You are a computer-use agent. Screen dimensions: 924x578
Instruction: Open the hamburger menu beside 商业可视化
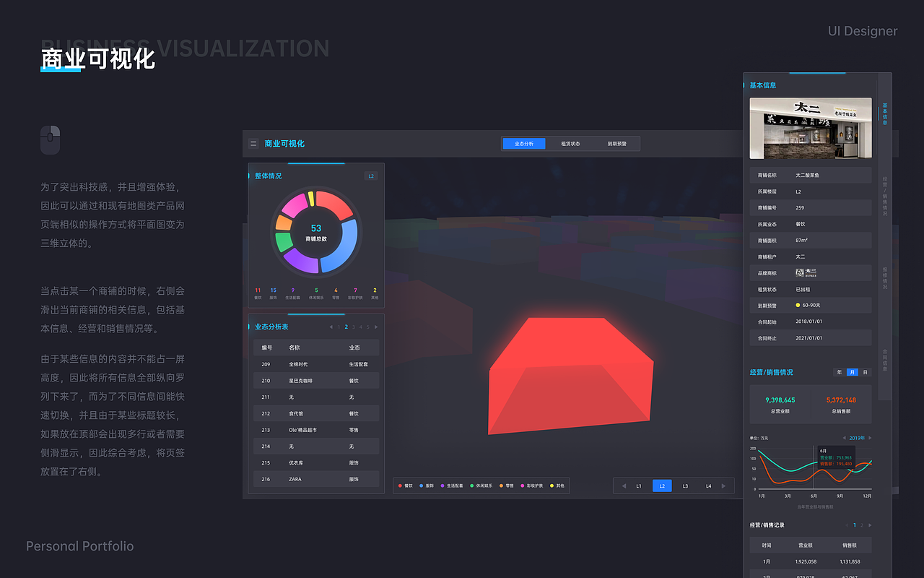[x=253, y=144]
